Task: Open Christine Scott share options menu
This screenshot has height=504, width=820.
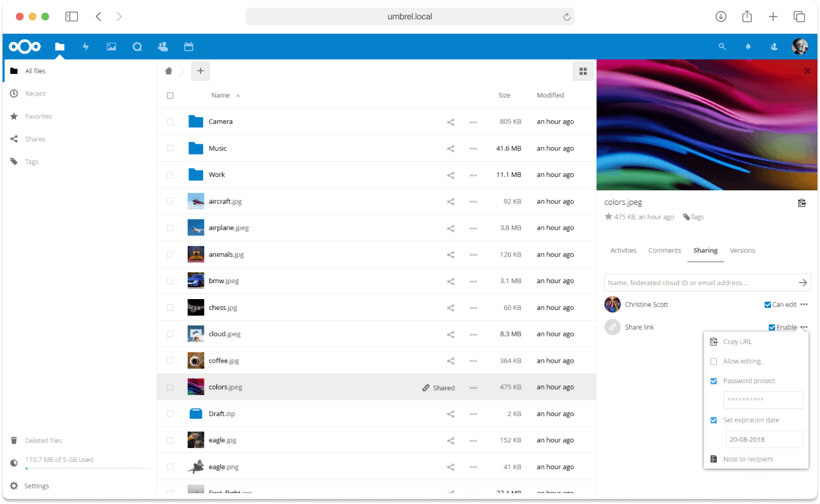Action: click(804, 305)
